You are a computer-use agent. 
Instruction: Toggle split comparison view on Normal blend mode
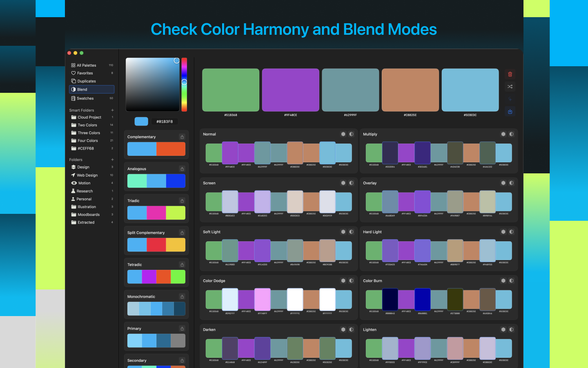[352, 134]
